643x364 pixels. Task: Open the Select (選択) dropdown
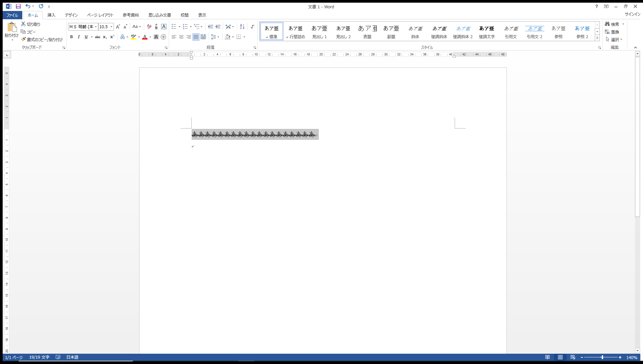614,39
